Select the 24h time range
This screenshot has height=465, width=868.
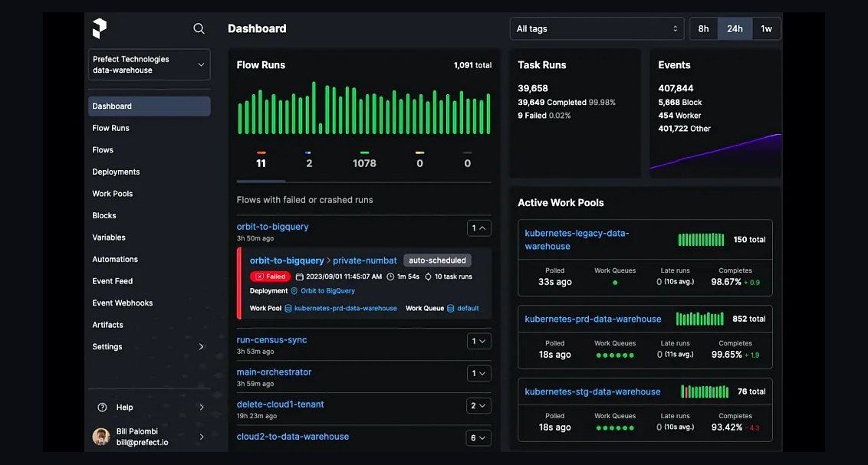coord(735,29)
